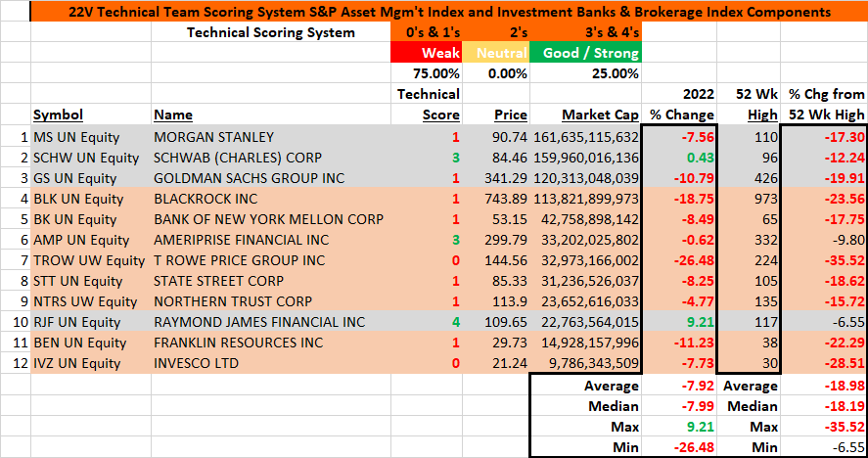Click Raymond James technical score 4
This screenshot has height=458, width=868.
[427, 322]
